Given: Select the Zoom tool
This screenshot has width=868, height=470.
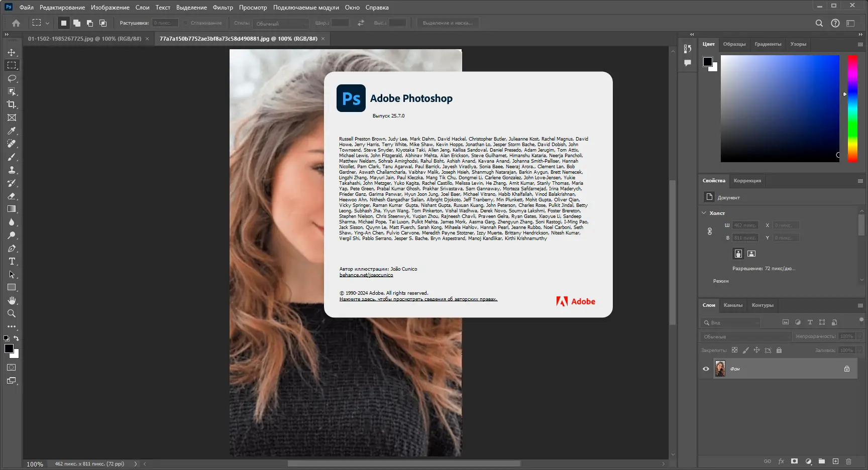Looking at the screenshot, I should click(11, 313).
